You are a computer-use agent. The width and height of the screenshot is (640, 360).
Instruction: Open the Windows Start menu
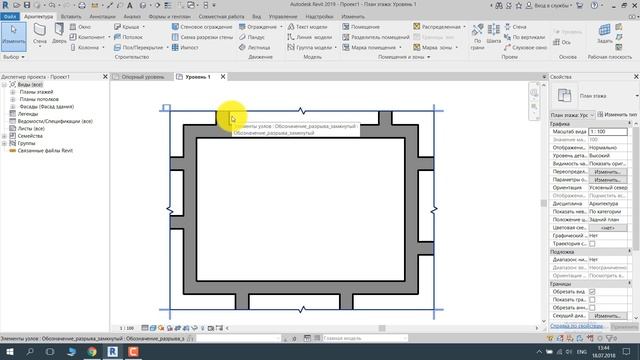(x=9, y=351)
